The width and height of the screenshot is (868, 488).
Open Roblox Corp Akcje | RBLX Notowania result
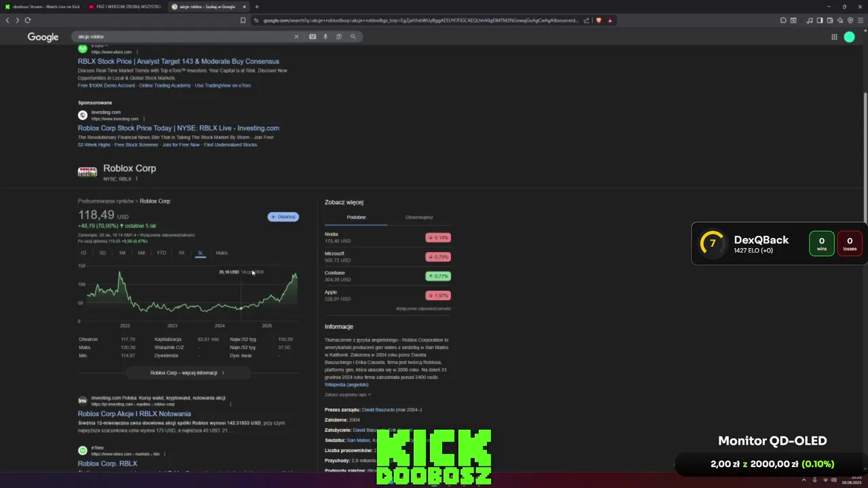[x=134, y=413]
